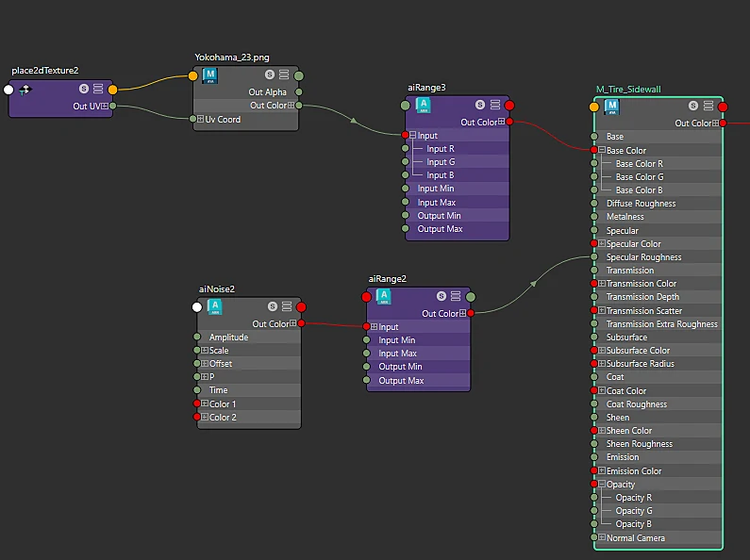Image resolution: width=750 pixels, height=560 pixels.
Task: Click the red Out Color port on aiNoise2
Action: click(x=301, y=323)
